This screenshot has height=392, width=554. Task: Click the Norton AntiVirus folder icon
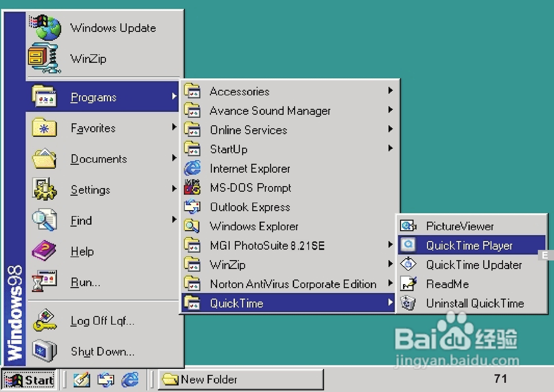(192, 283)
